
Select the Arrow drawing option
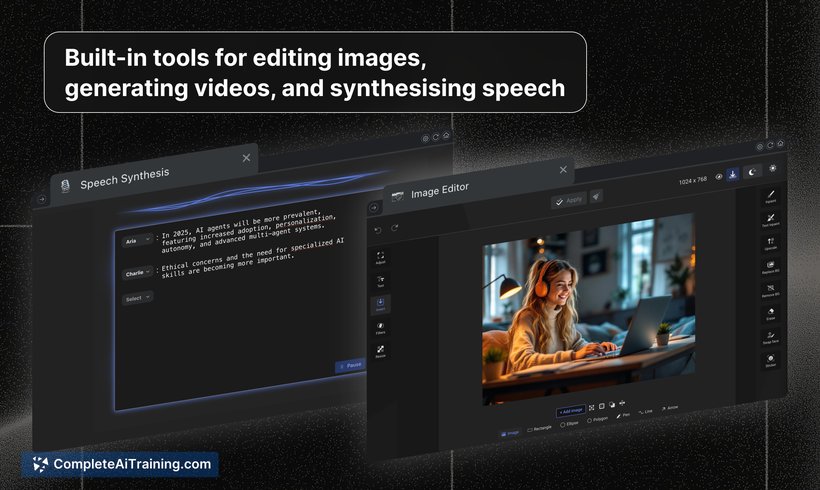(670, 408)
